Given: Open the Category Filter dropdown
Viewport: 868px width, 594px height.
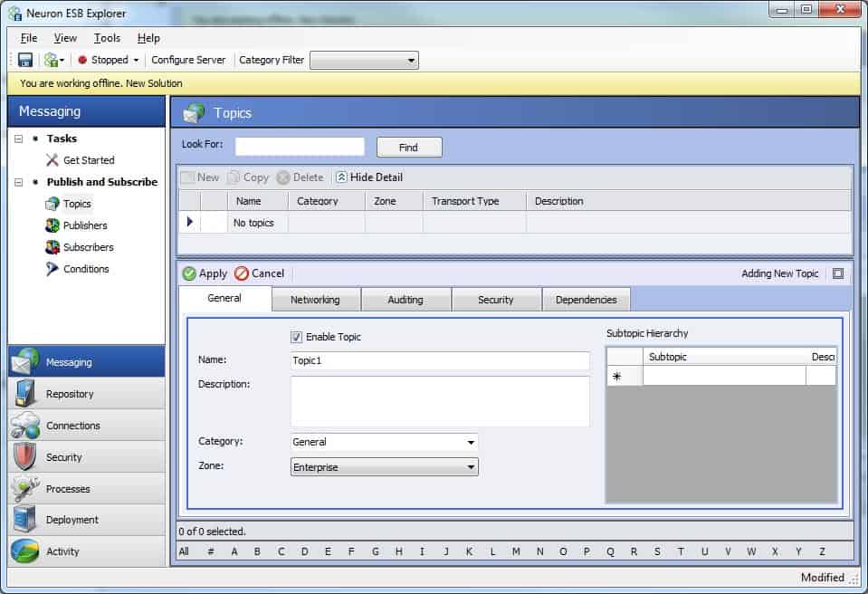Looking at the screenshot, I should click(411, 61).
